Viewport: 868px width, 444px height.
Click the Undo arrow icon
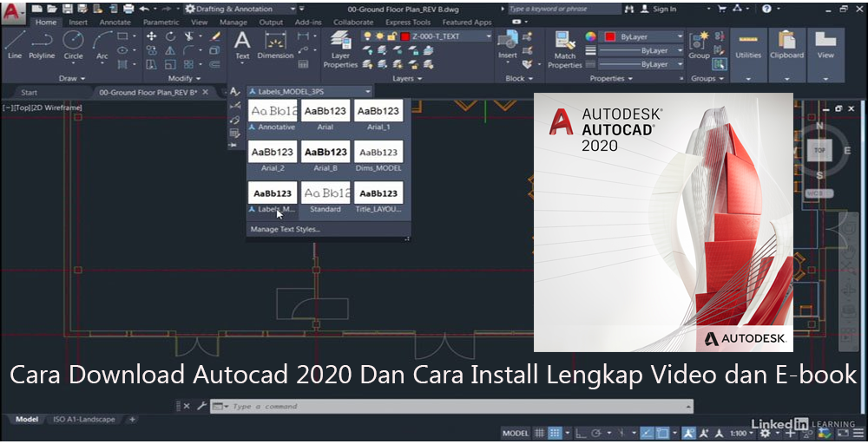coord(144,9)
